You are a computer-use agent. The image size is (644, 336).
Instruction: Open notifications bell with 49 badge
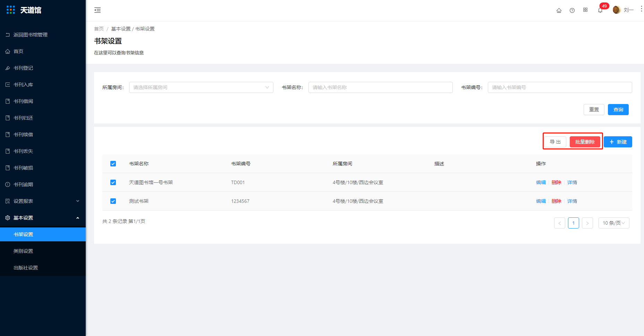pos(600,10)
